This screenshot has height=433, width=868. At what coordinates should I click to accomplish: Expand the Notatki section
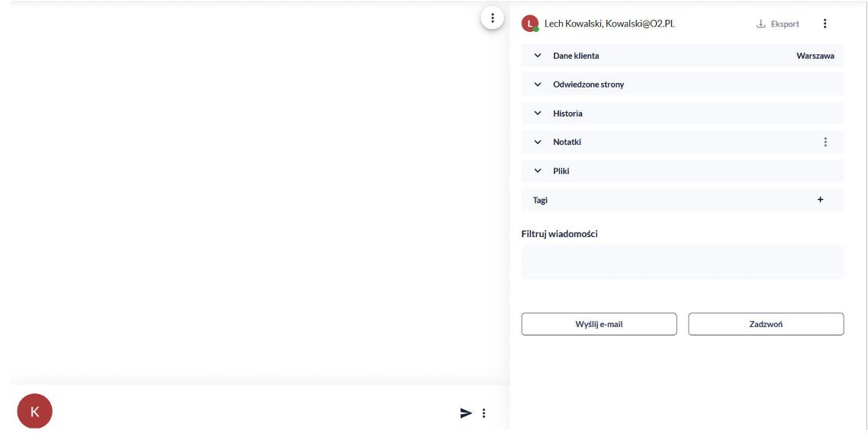[x=538, y=143]
